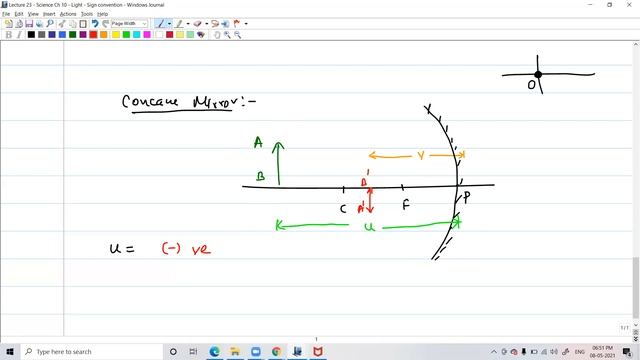Viewport: 640px width, 360px height.
Task: Open the File menu
Action: click(6, 14)
